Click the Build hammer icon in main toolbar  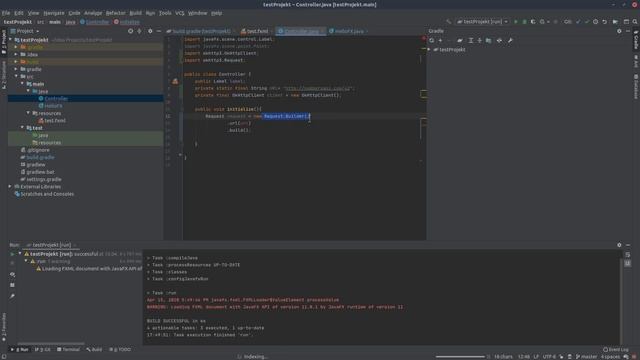tap(449, 22)
